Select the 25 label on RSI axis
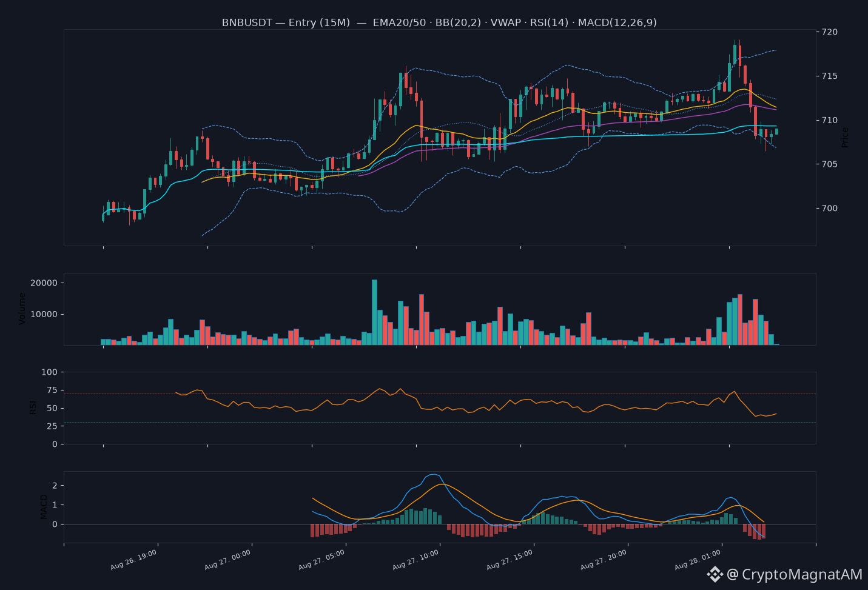This screenshot has height=590, width=868. (x=52, y=426)
